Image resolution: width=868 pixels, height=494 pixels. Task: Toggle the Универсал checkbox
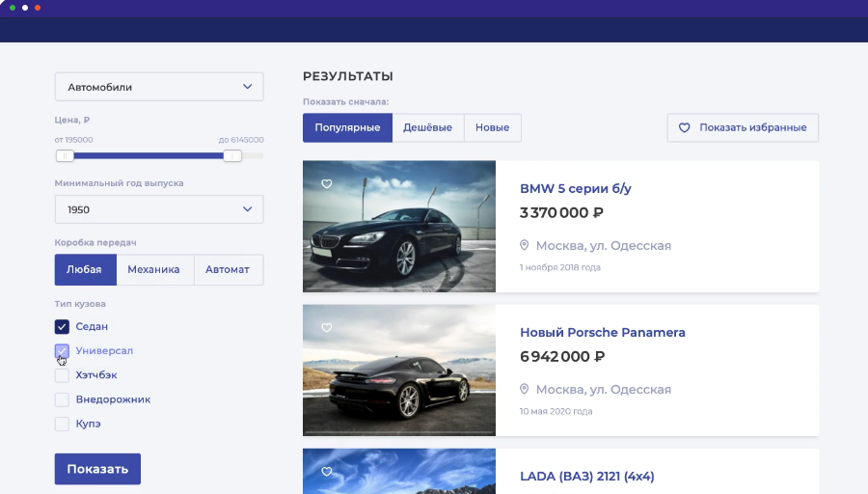click(x=62, y=350)
